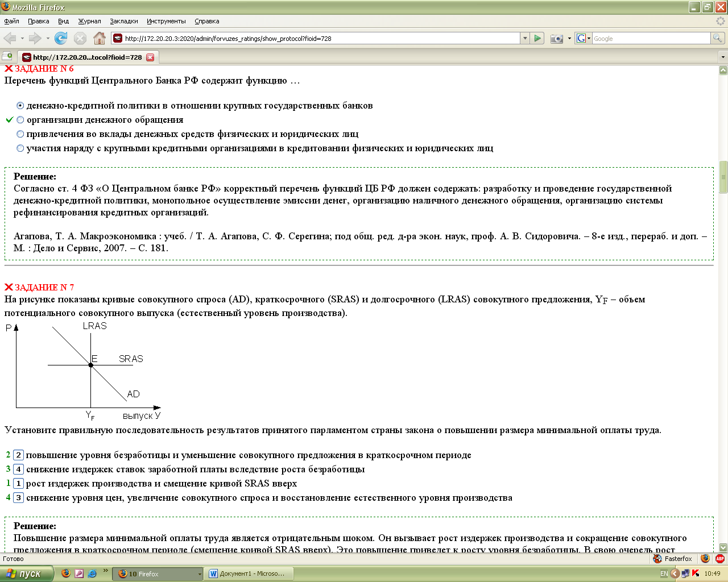Click the Stop loading icon
The height and width of the screenshot is (582, 728).
click(x=80, y=38)
